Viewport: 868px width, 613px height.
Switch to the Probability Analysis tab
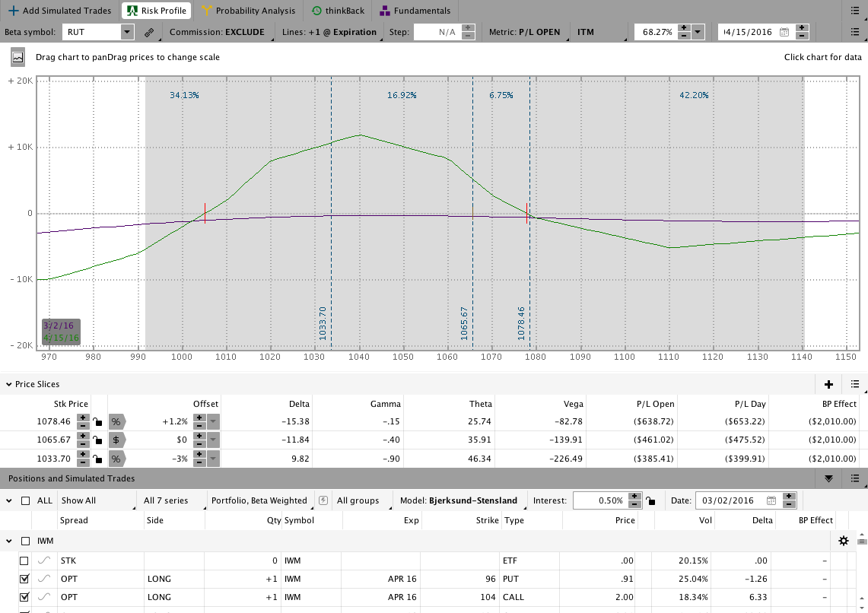(x=249, y=11)
